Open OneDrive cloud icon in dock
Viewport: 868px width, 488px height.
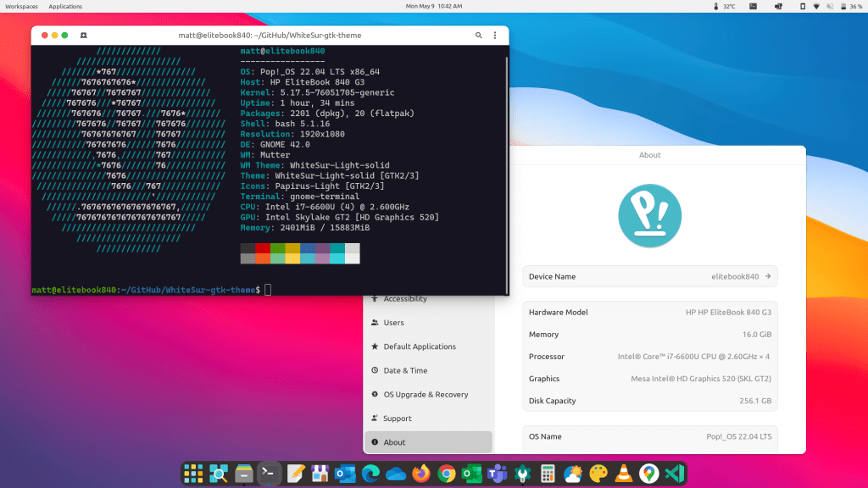coord(396,474)
